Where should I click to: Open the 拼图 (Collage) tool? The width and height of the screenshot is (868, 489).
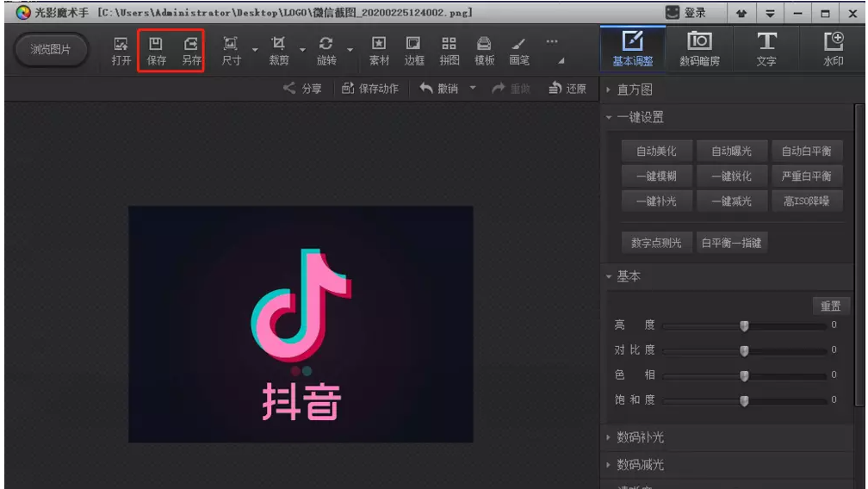tap(449, 50)
